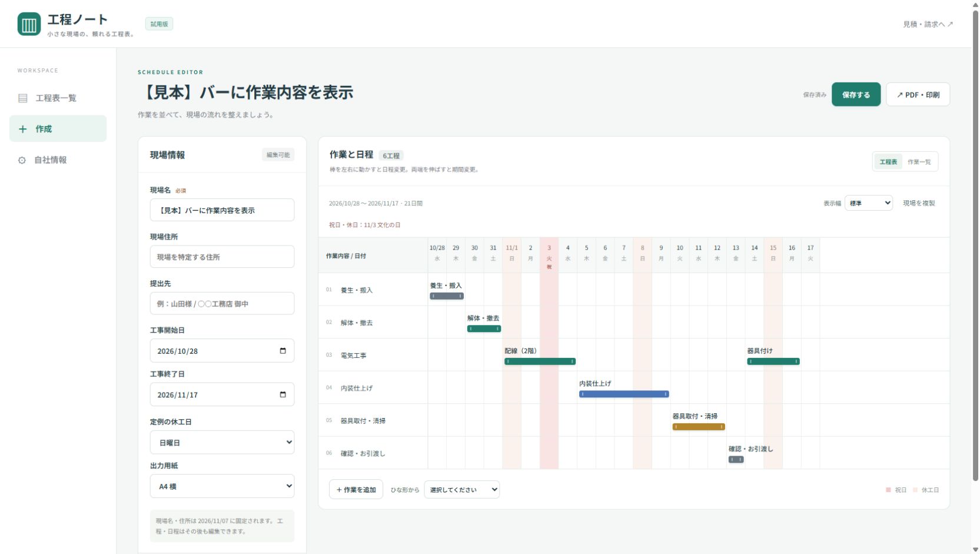Viewport: 980px width, 554px height.
Task: Open calendar picker for 工事開始日
Action: (x=283, y=351)
